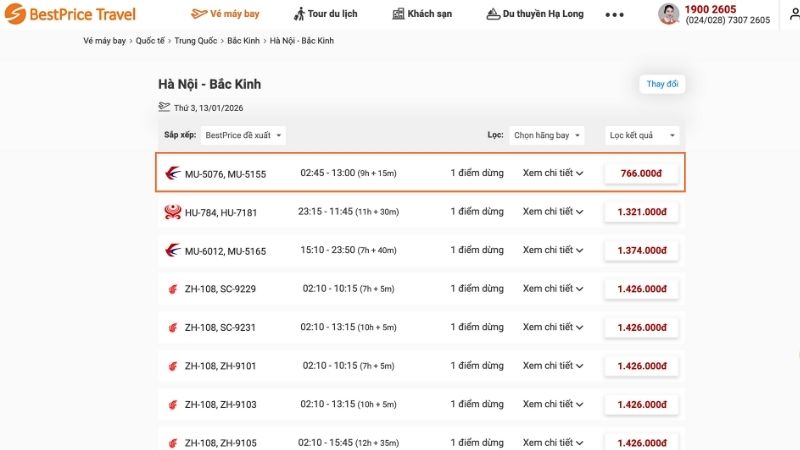This screenshot has width=800, height=450.
Task: Open the Lọc kết quả dropdown
Action: tap(642, 135)
